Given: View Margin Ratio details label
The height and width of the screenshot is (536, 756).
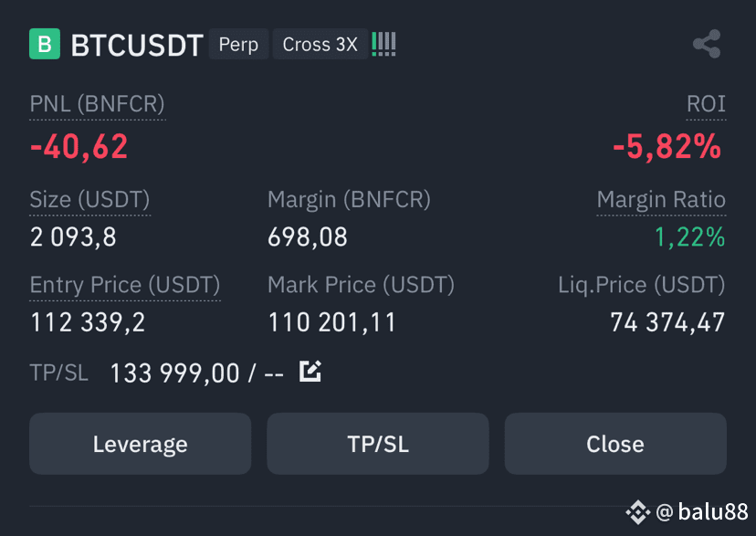Looking at the screenshot, I should (661, 200).
